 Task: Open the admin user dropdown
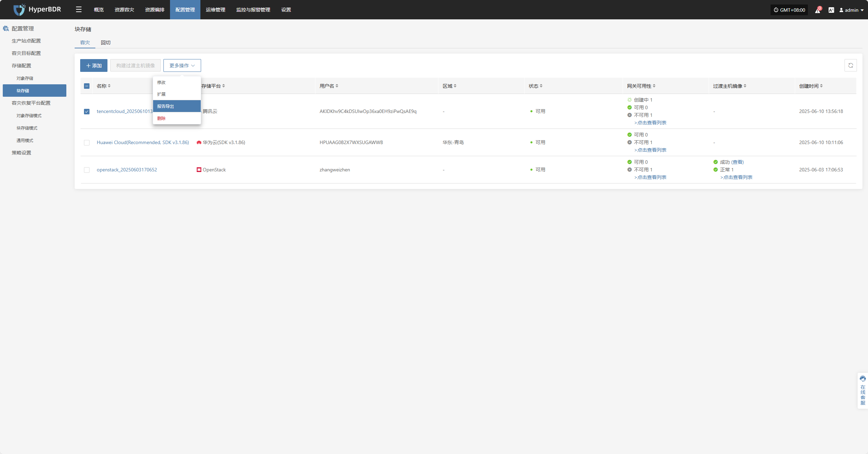point(851,10)
